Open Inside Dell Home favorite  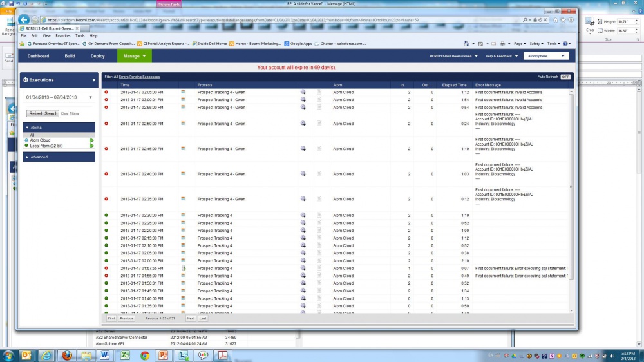209,44
